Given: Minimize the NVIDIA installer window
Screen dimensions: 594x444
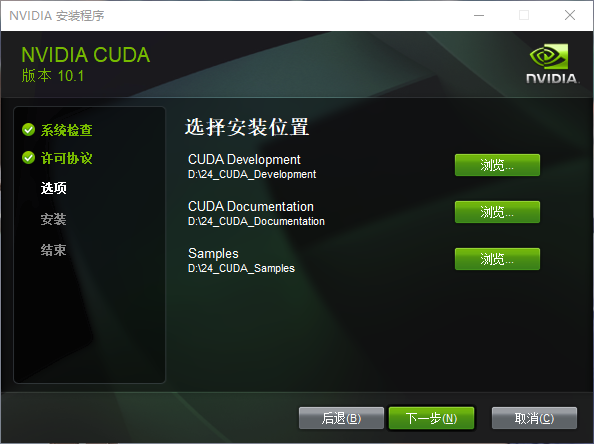Looking at the screenshot, I should pos(479,16).
